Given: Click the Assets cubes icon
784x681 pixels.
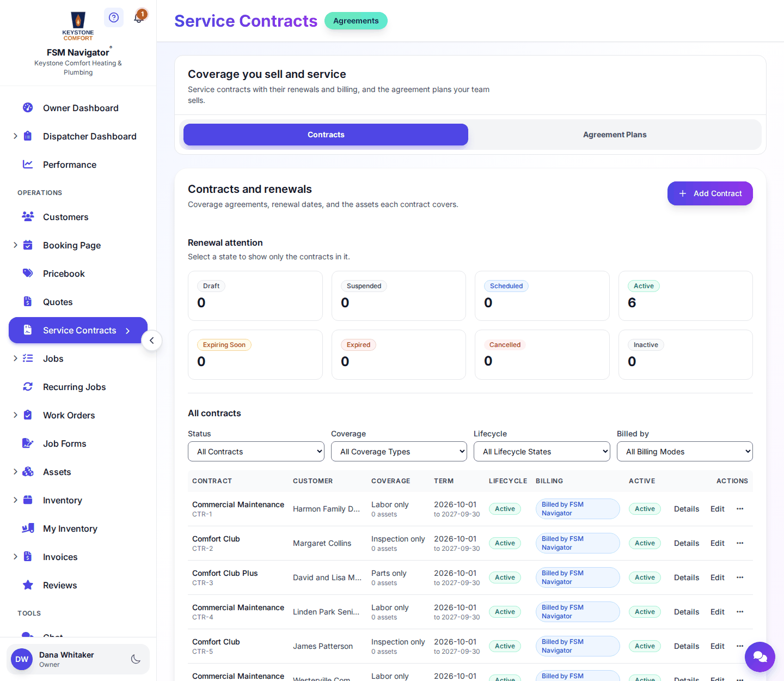Looking at the screenshot, I should point(28,472).
